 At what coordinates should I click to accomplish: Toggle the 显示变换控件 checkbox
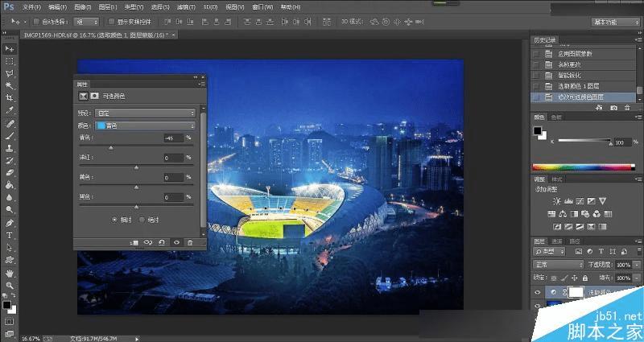point(111,22)
